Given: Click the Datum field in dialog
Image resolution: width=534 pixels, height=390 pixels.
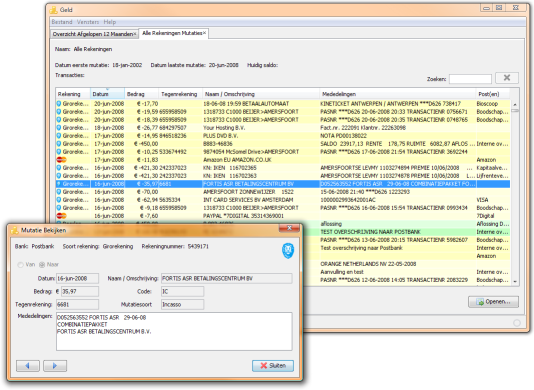Looking at the screenshot, I should pyautogui.click(x=78, y=279).
